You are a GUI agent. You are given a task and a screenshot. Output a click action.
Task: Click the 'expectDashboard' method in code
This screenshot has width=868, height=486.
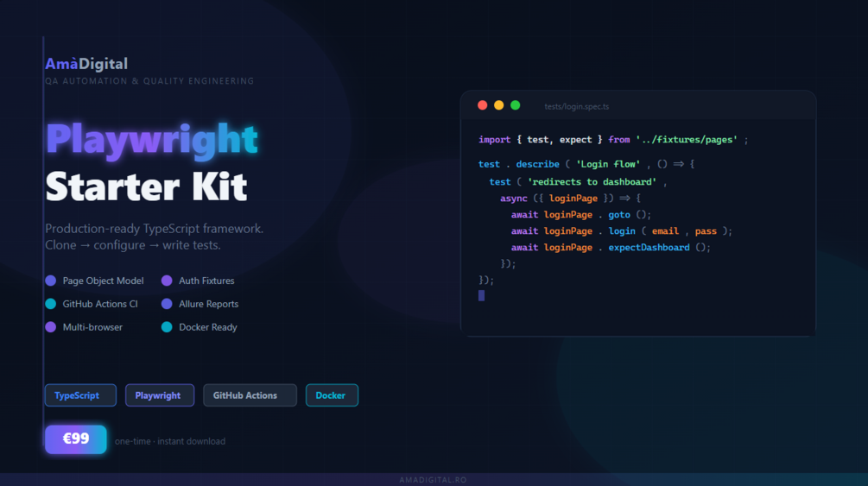click(x=649, y=248)
